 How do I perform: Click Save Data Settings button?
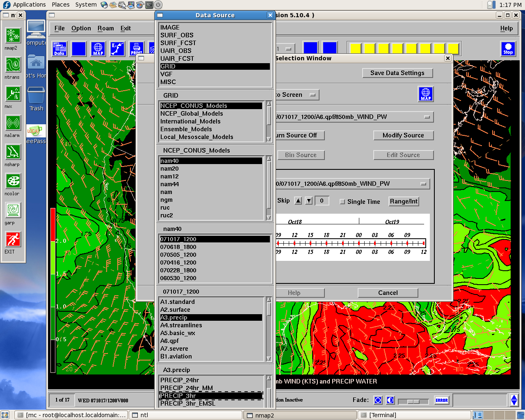pyautogui.click(x=397, y=73)
